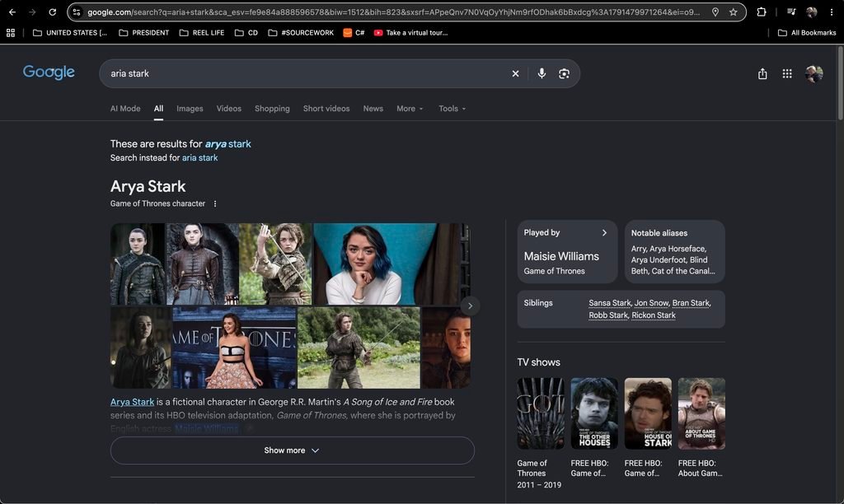
Task: Open the UNITED STATES bookmarks folder
Action: pos(70,33)
